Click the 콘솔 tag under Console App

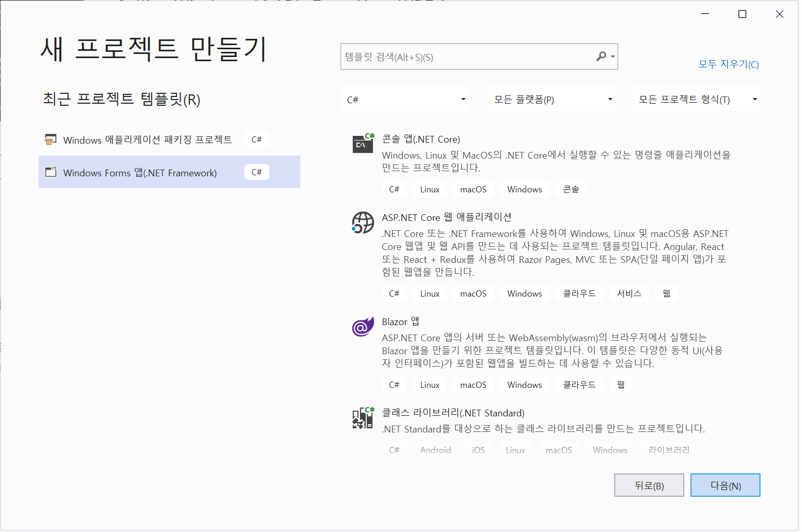pyautogui.click(x=571, y=189)
